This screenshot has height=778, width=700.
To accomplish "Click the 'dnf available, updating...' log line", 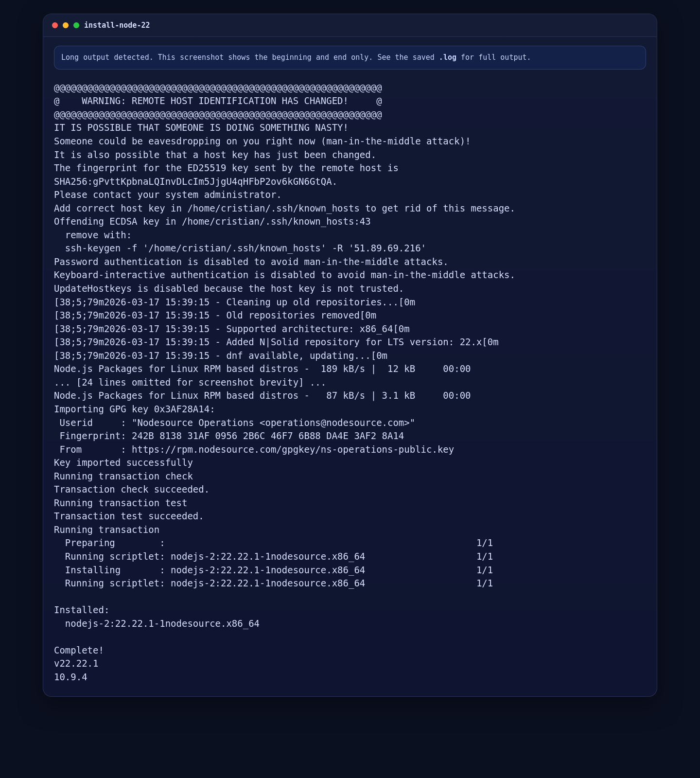I will point(221,356).
